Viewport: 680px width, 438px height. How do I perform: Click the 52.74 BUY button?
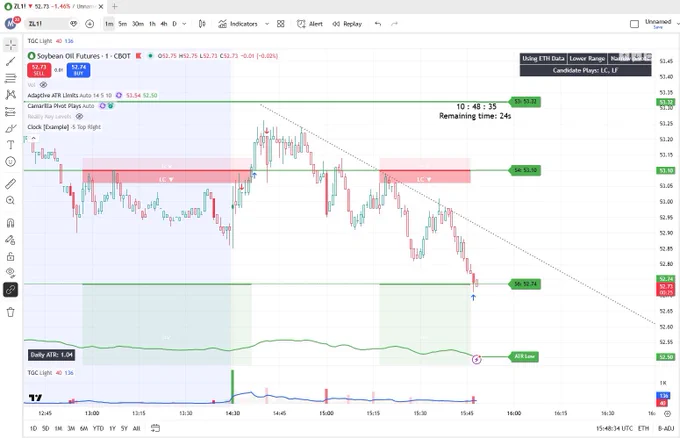78,70
